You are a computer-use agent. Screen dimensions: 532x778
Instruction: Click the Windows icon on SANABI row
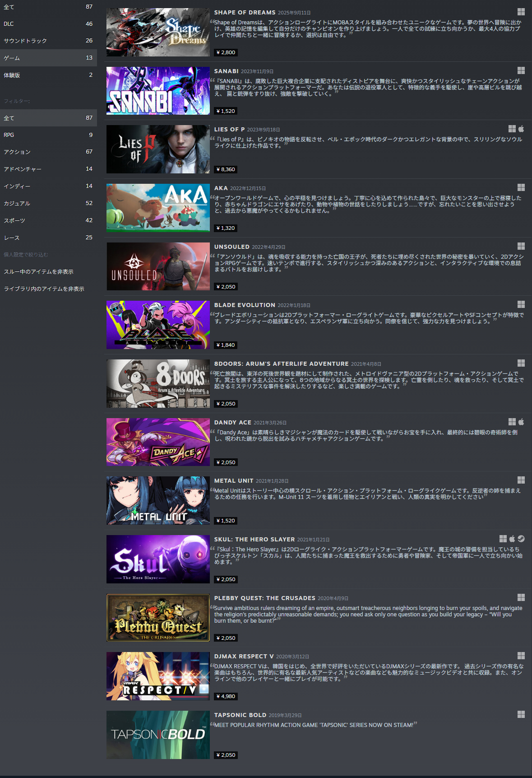pos(521,70)
